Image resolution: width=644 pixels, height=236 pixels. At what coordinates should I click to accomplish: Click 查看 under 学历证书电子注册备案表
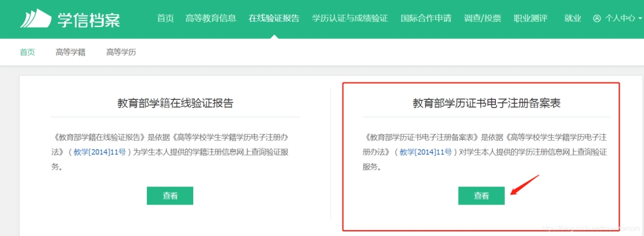[x=481, y=196]
